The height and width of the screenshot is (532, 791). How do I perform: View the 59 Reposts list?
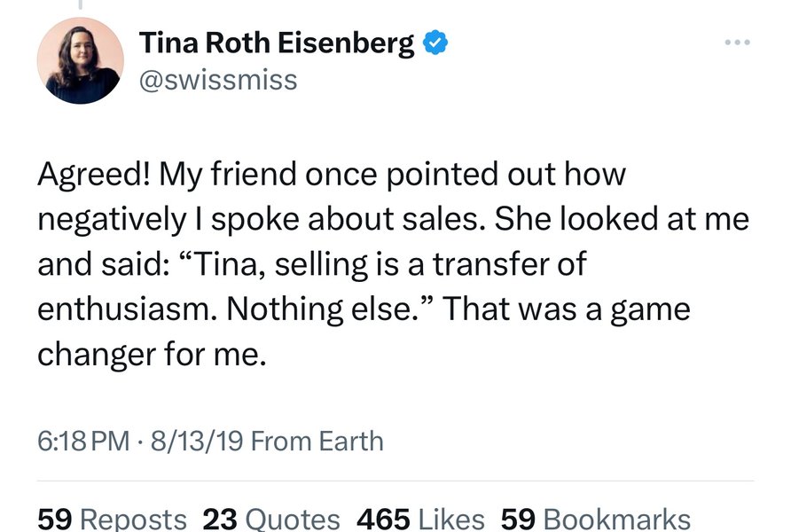pos(112,520)
